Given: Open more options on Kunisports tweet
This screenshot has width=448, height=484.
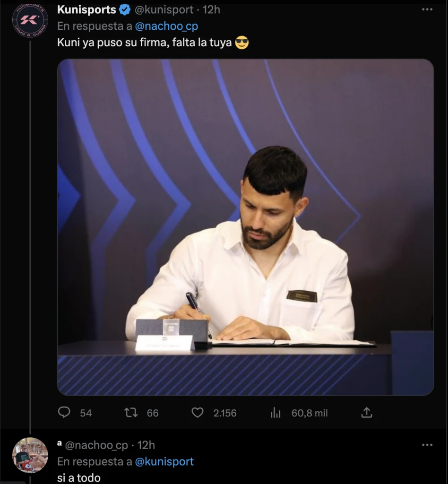Looking at the screenshot, I should click(x=427, y=9).
